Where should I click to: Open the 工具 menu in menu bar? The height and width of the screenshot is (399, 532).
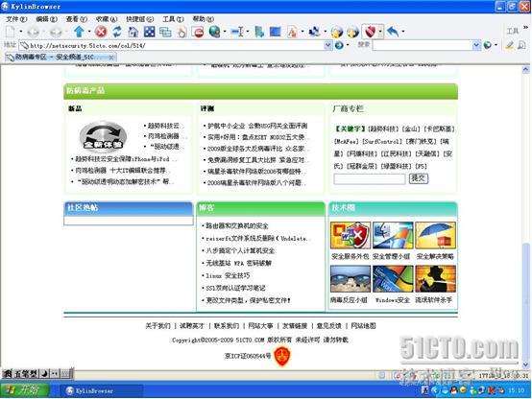pos(173,19)
